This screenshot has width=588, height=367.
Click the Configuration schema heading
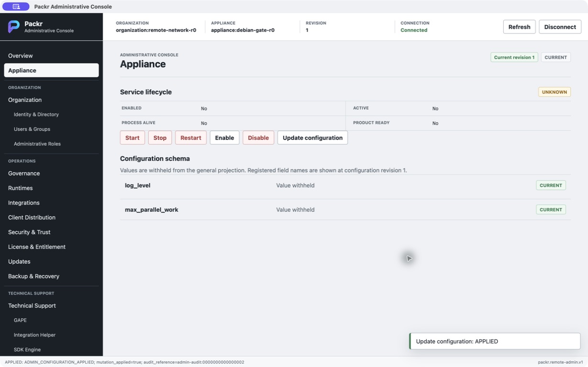click(x=155, y=159)
